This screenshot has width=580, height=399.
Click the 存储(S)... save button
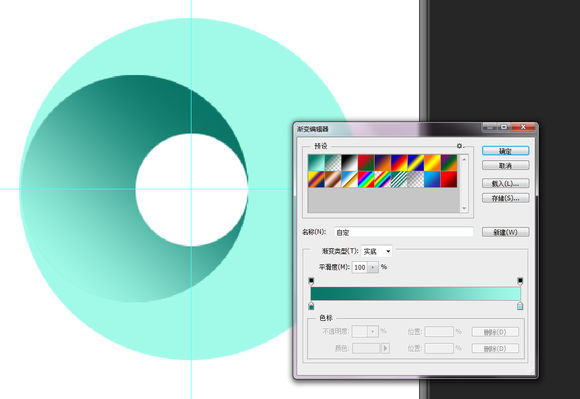505,198
